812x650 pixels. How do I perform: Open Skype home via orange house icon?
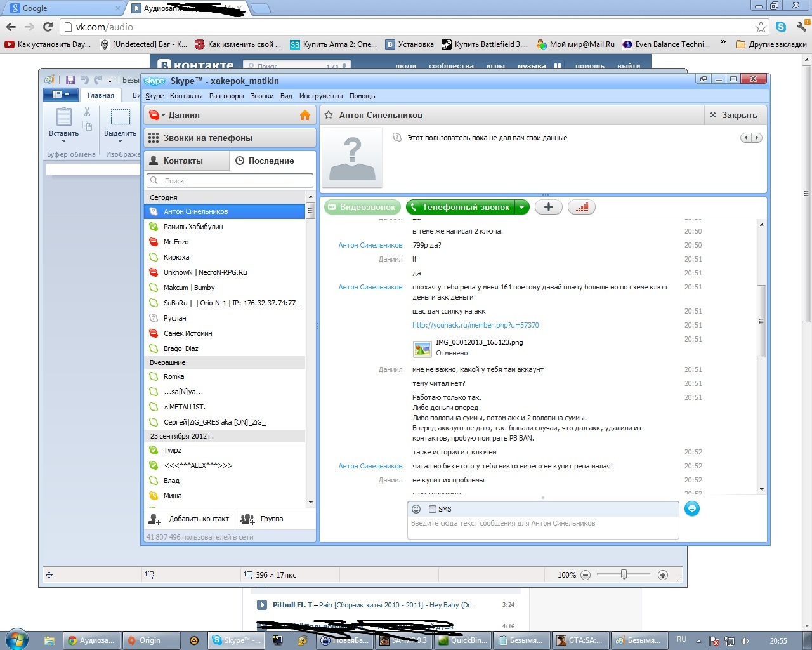[x=305, y=115]
